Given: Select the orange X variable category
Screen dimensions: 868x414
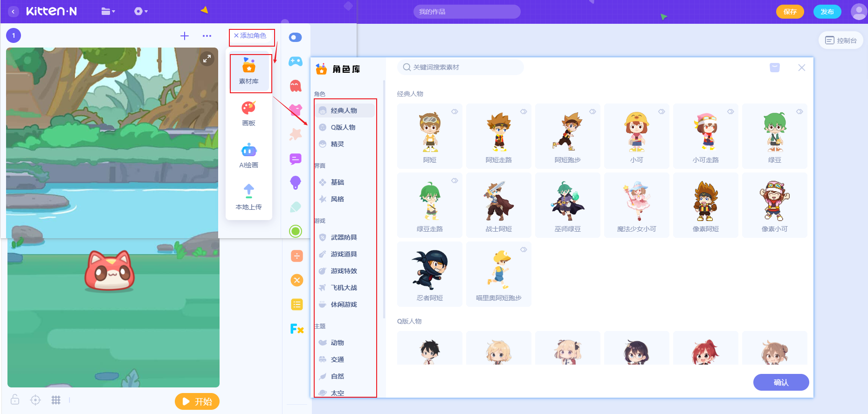Looking at the screenshot, I should tap(297, 280).
